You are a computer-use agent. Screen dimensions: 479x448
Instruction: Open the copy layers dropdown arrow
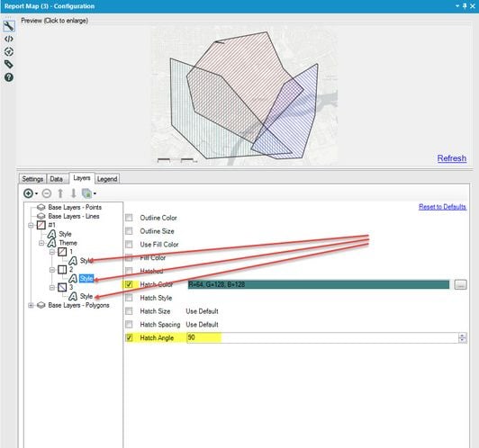coord(95,193)
